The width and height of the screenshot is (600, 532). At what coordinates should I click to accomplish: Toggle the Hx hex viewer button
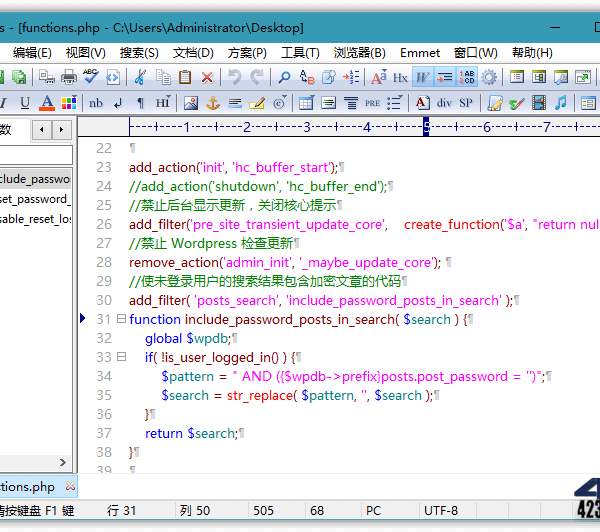[x=400, y=77]
